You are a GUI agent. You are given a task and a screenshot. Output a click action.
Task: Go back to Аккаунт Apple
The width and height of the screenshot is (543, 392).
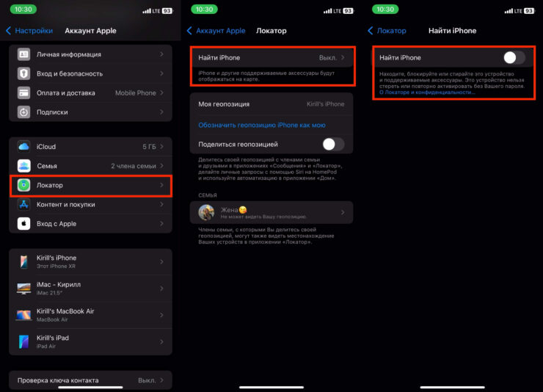tap(216, 31)
